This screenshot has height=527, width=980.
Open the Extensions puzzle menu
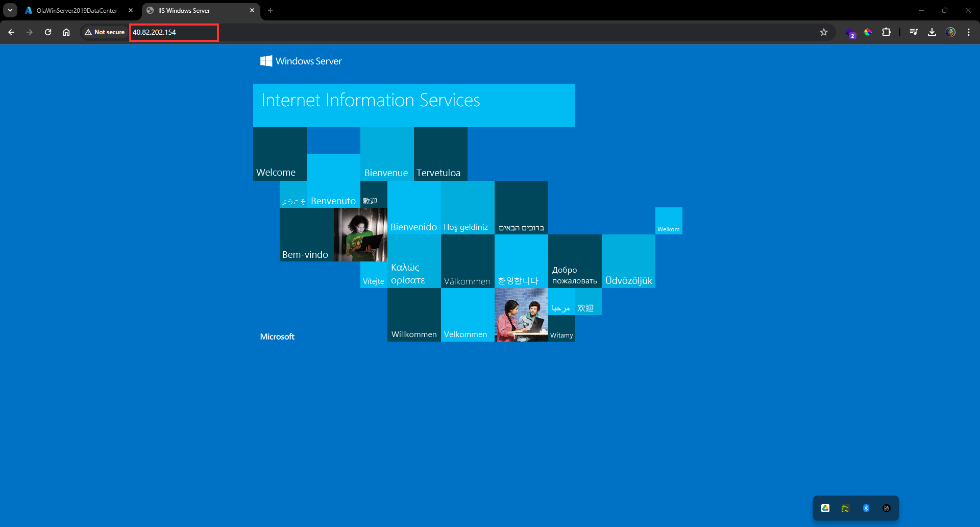(887, 32)
